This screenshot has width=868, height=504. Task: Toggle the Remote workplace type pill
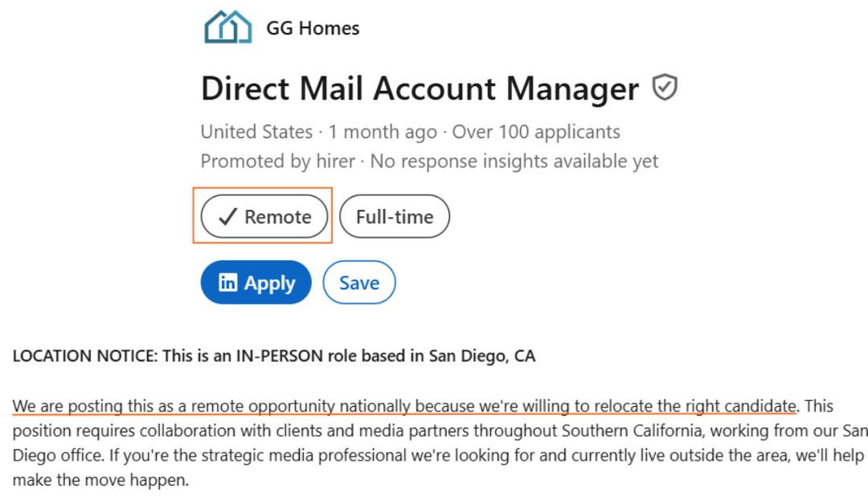264,217
